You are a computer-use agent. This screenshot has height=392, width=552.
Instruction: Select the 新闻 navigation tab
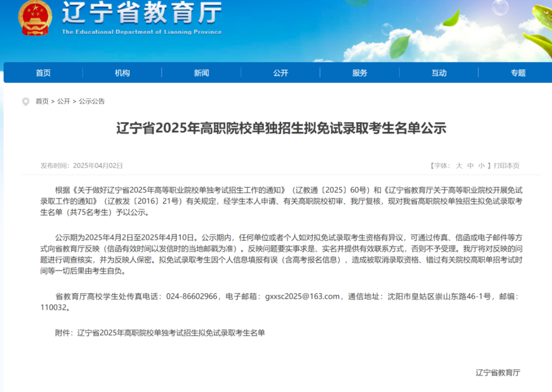pyautogui.click(x=202, y=73)
